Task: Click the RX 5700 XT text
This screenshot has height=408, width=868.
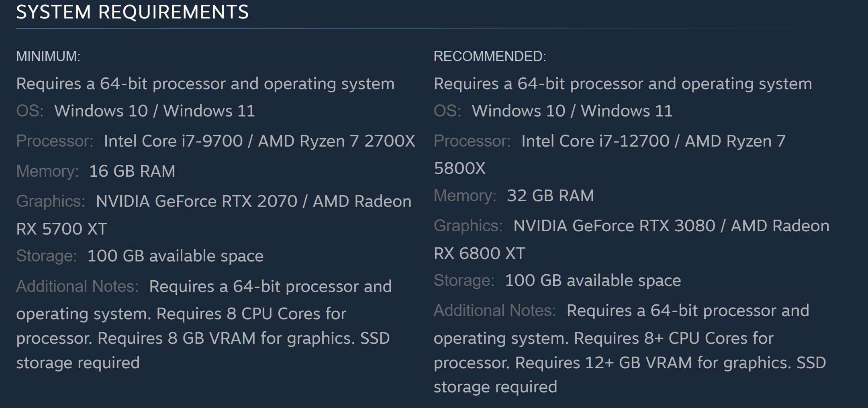Action: coord(61,229)
